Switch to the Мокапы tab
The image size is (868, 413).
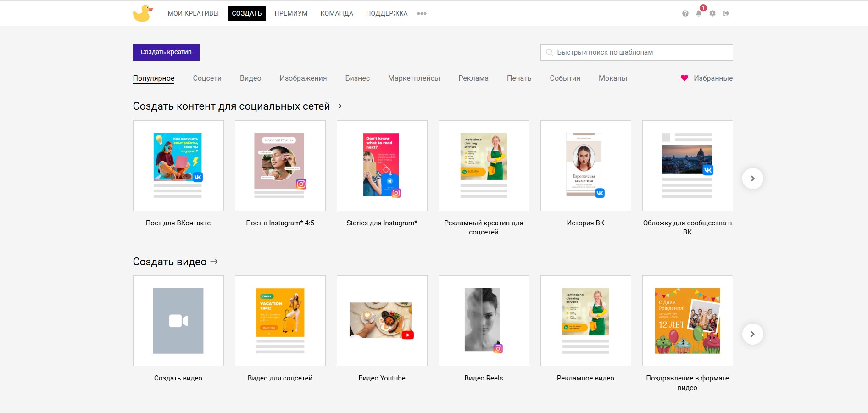(612, 78)
